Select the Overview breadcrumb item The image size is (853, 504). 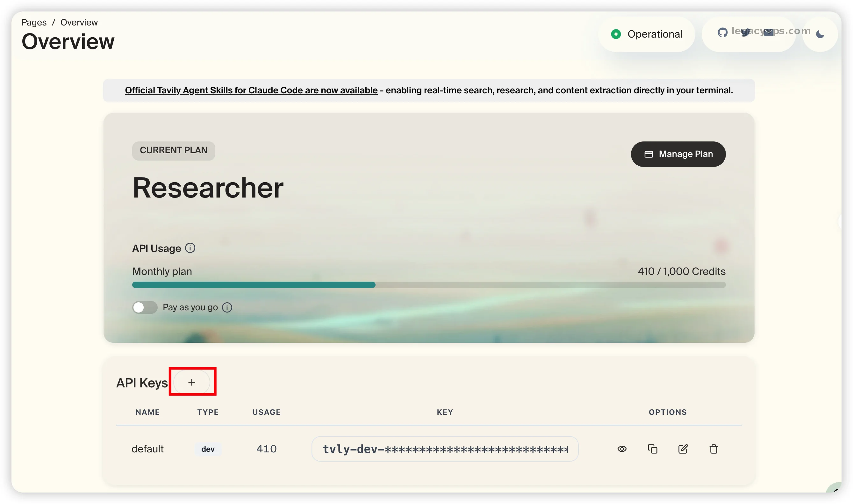pyautogui.click(x=79, y=22)
